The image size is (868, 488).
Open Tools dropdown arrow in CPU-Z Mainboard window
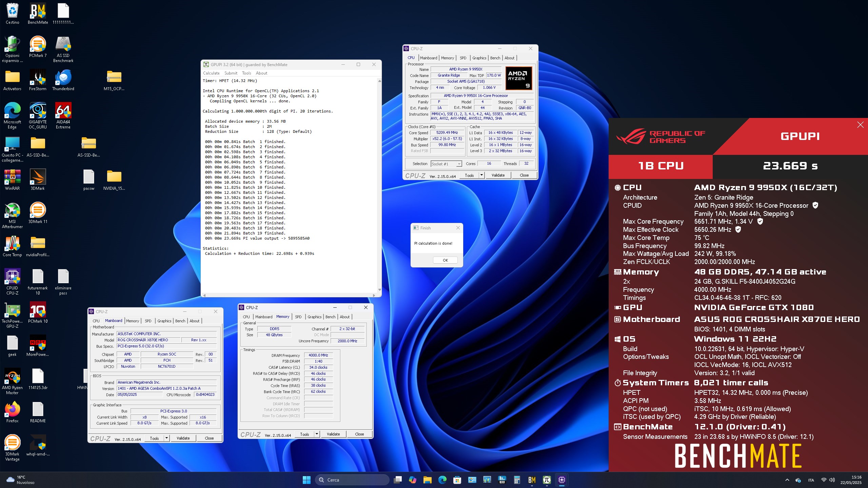pyautogui.click(x=166, y=438)
